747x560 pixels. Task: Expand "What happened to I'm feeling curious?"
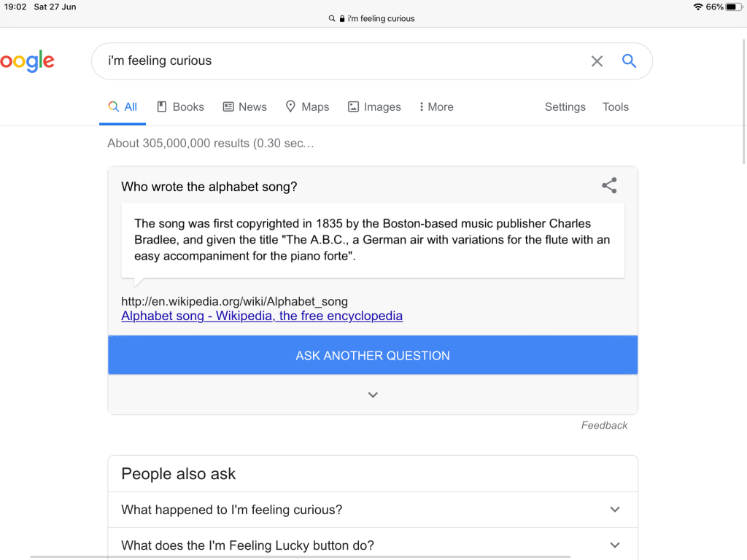coord(614,510)
